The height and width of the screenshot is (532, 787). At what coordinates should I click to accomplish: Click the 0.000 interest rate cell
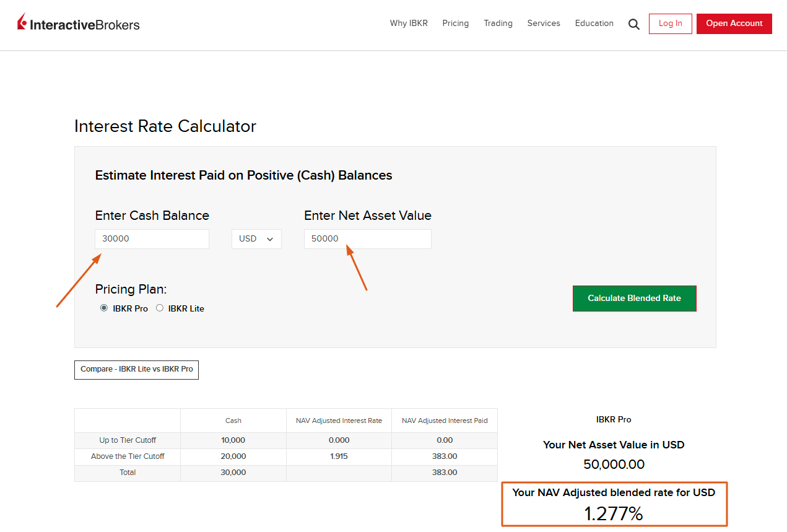(339, 440)
